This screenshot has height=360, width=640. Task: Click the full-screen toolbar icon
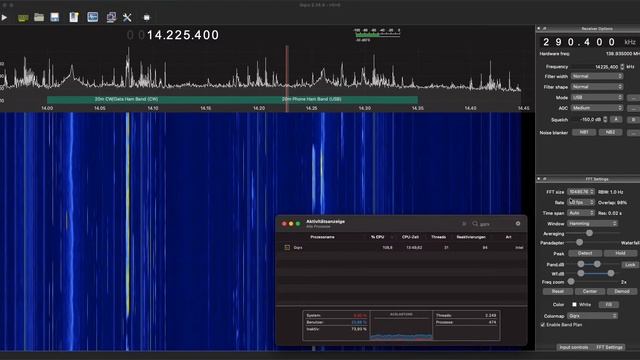click(147, 18)
